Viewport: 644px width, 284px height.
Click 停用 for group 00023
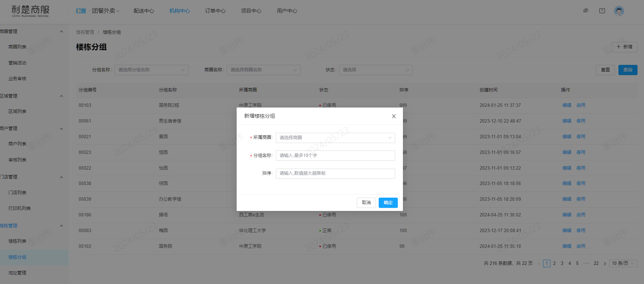click(x=581, y=152)
